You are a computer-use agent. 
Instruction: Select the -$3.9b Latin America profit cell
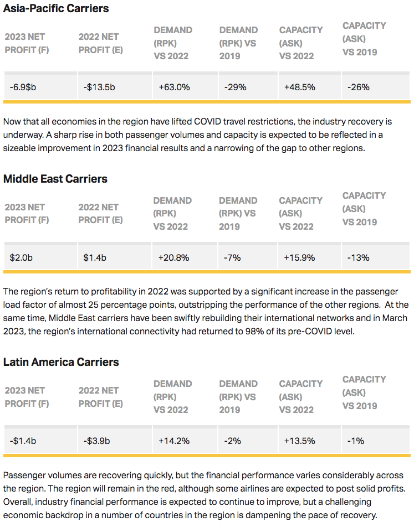pos(97,441)
